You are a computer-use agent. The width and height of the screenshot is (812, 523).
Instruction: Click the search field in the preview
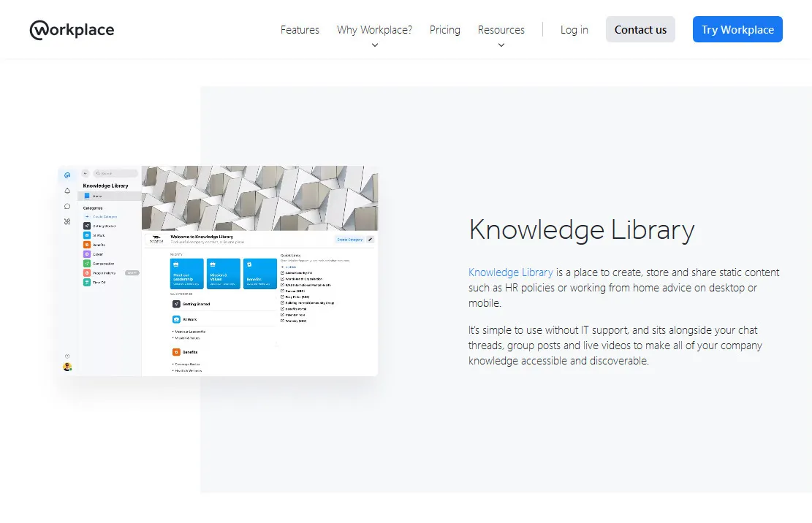(117, 173)
